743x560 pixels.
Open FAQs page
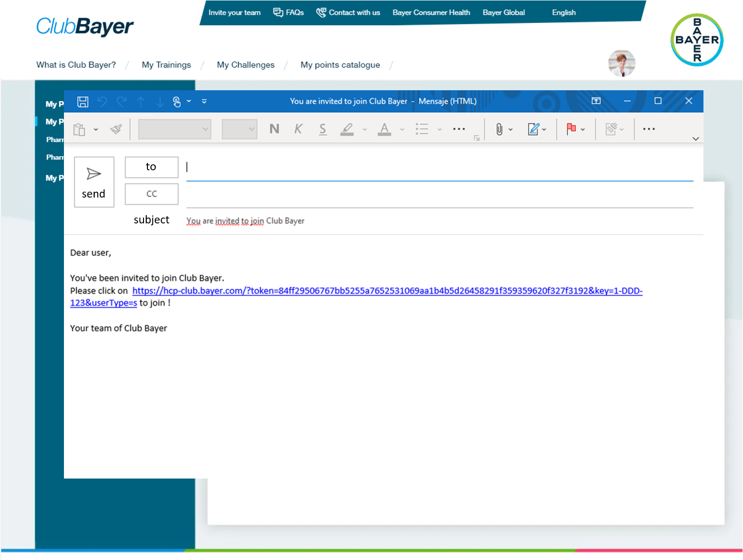coord(289,13)
